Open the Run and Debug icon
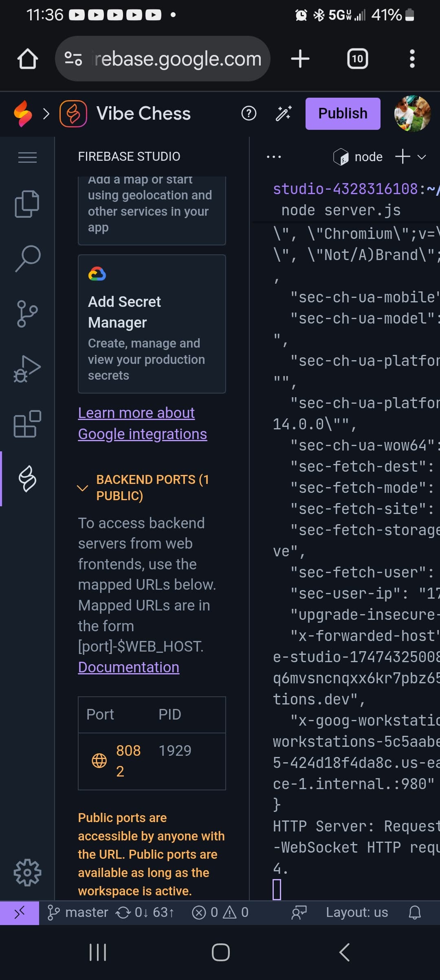Image resolution: width=440 pixels, height=980 pixels. click(x=27, y=369)
